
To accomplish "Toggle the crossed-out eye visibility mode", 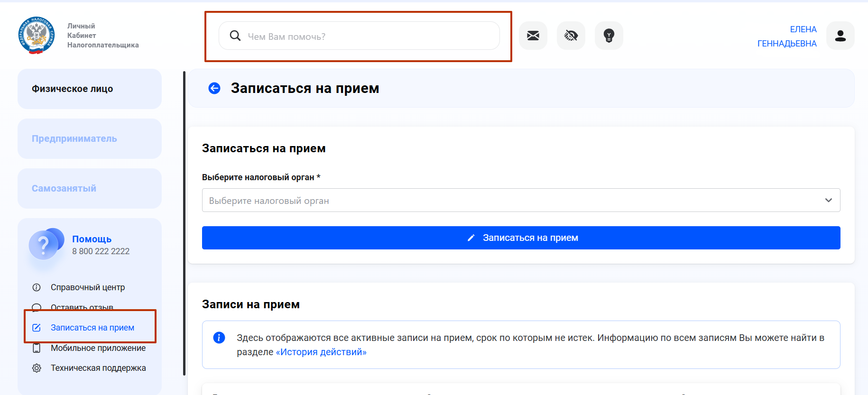I will click(x=571, y=36).
